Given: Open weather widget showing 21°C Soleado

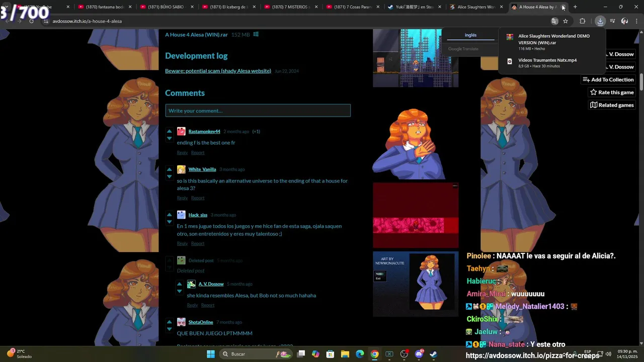Looking at the screenshot, I should pos(19,354).
